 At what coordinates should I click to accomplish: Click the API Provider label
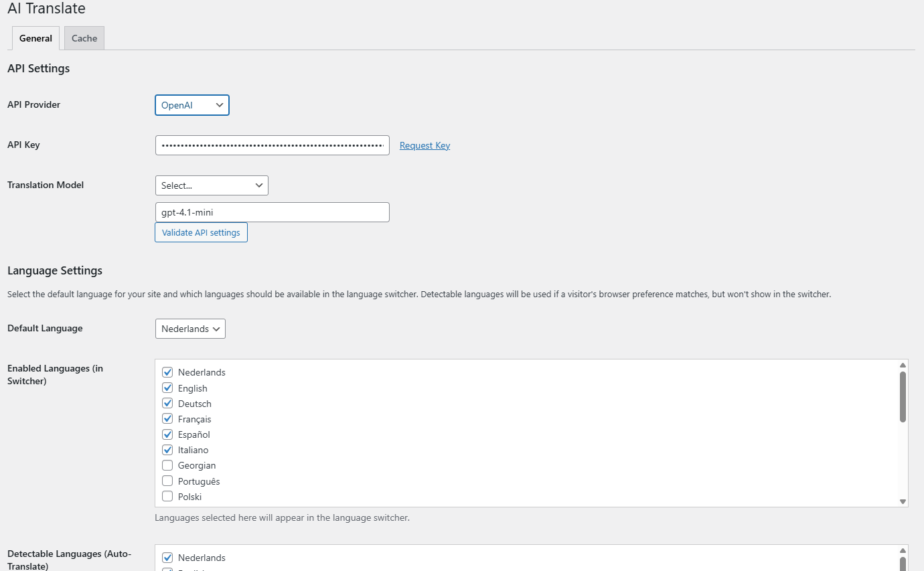point(34,104)
